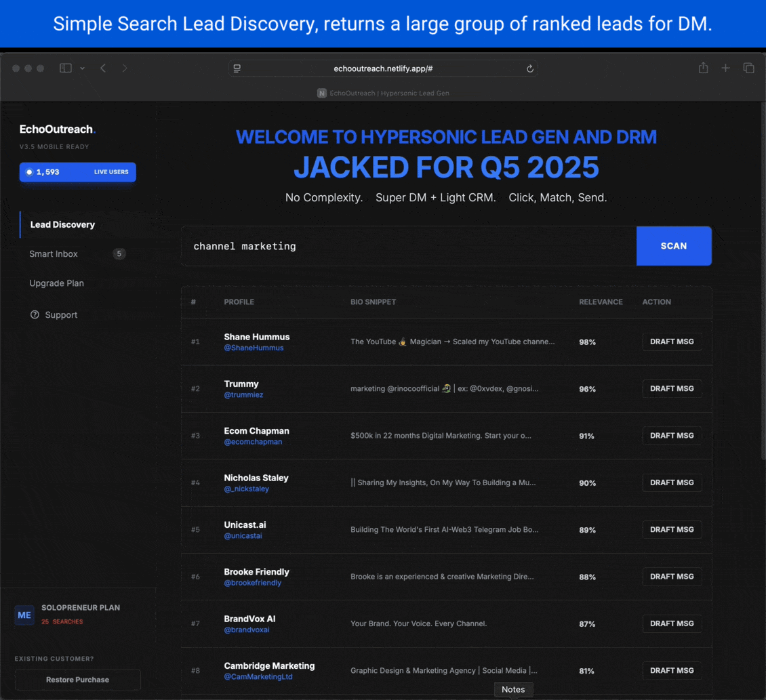Start a search with the SCAN button

(674, 246)
